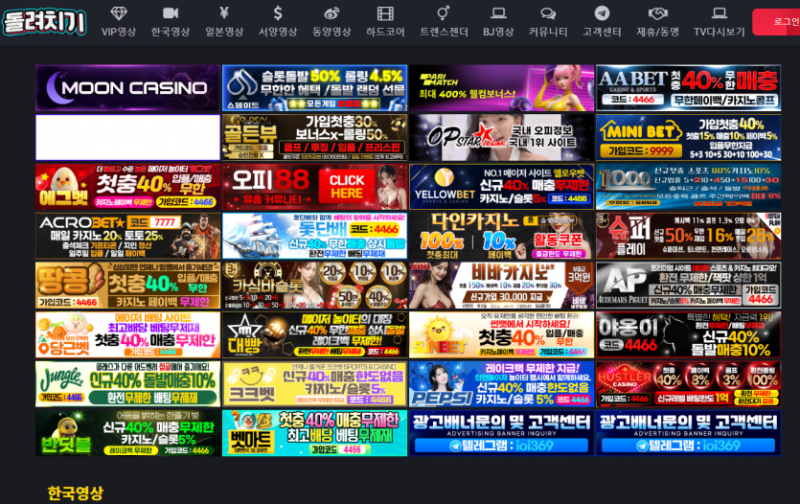Open the 커뮤니티 chat bubble icon
800x504 pixels.
coord(548,13)
